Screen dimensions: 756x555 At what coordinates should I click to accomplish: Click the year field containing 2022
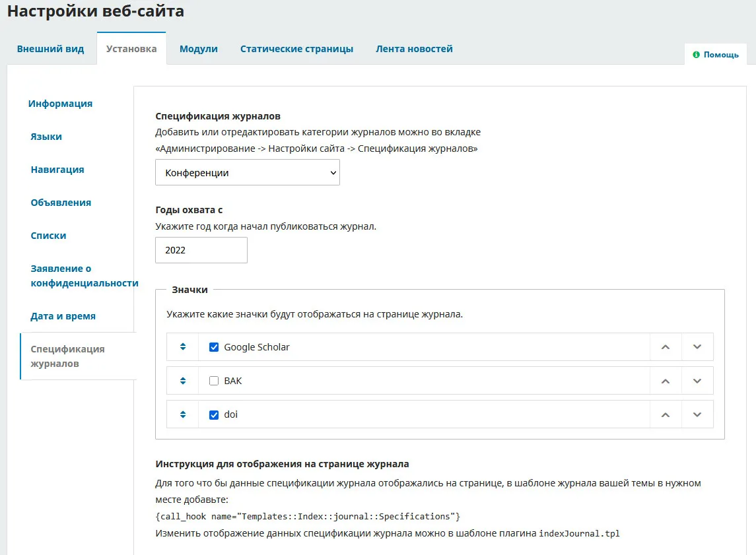[x=201, y=250]
